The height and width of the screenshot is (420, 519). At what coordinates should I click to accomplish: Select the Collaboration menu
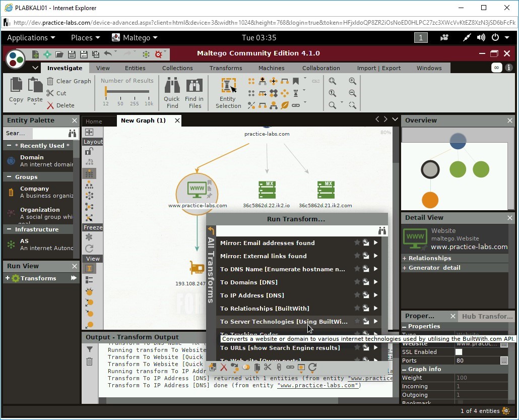(321, 68)
